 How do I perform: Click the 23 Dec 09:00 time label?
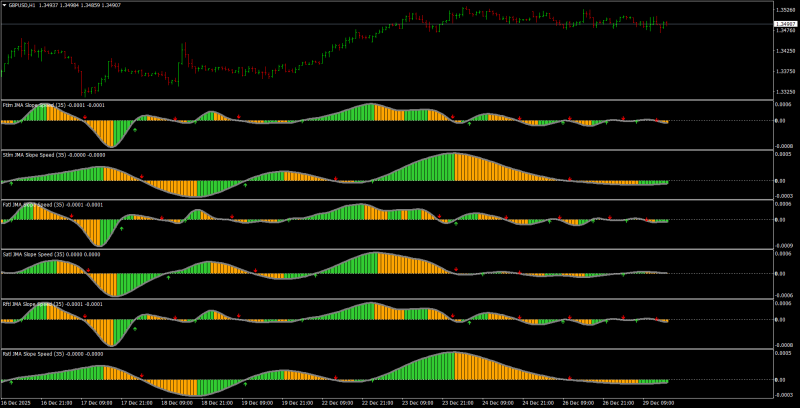417,403
